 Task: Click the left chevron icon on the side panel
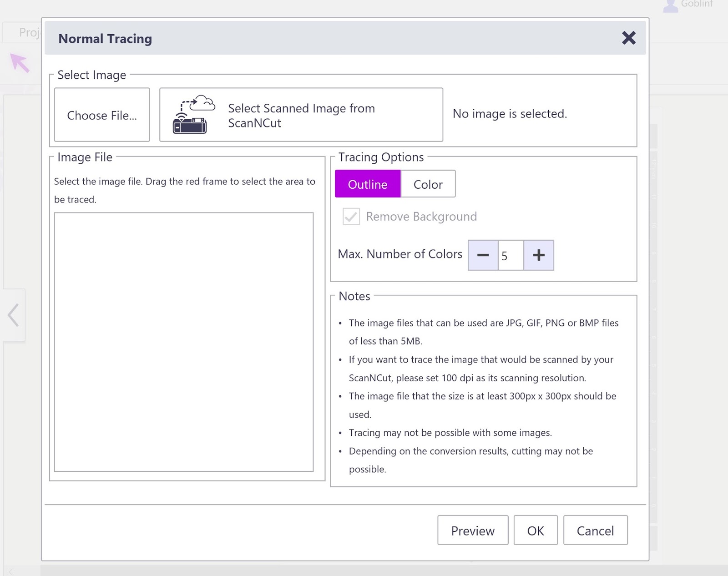12,314
